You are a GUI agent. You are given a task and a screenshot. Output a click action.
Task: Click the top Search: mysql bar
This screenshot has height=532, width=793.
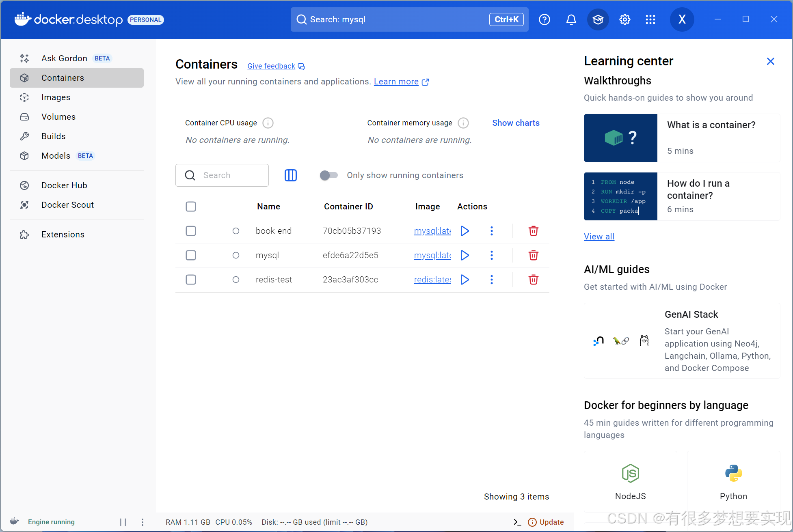[x=409, y=19]
